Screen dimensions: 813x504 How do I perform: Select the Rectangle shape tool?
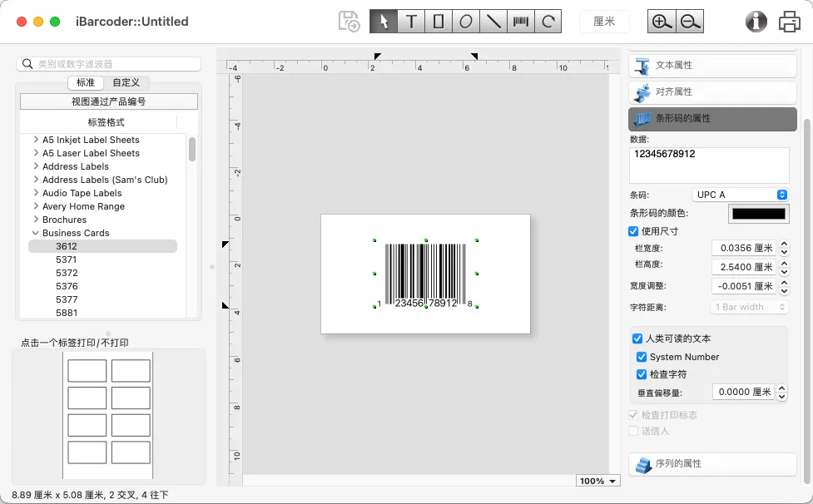click(439, 22)
